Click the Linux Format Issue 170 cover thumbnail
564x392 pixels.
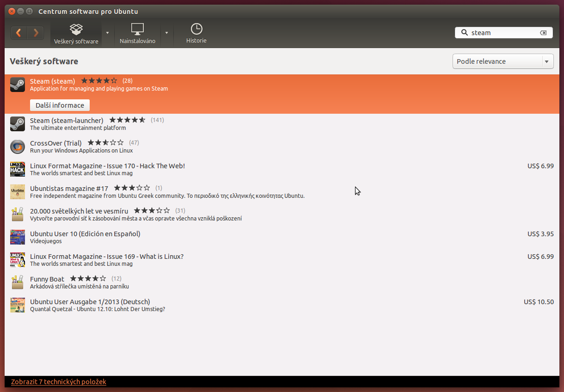(18, 169)
